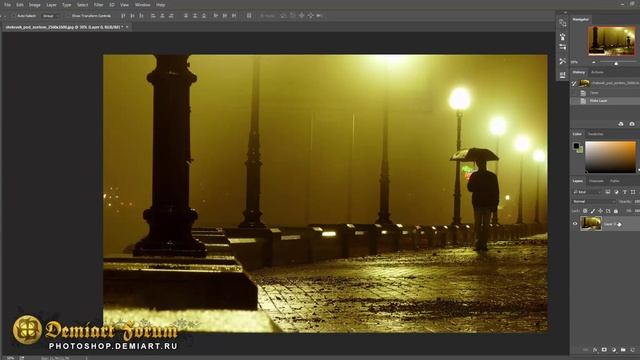Toggle the Auto-Select checkbox
Image resolution: width=640 pixels, height=360 pixels.
pos(13,16)
